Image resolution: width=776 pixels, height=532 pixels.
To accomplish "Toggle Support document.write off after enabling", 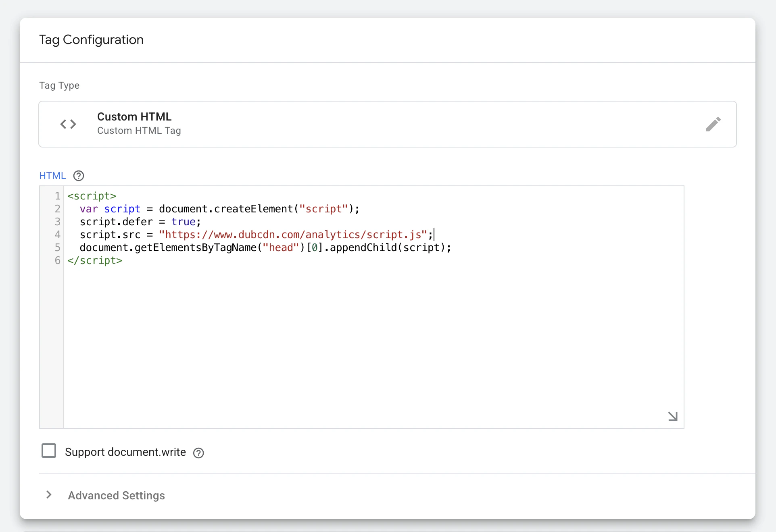I will click(49, 451).
